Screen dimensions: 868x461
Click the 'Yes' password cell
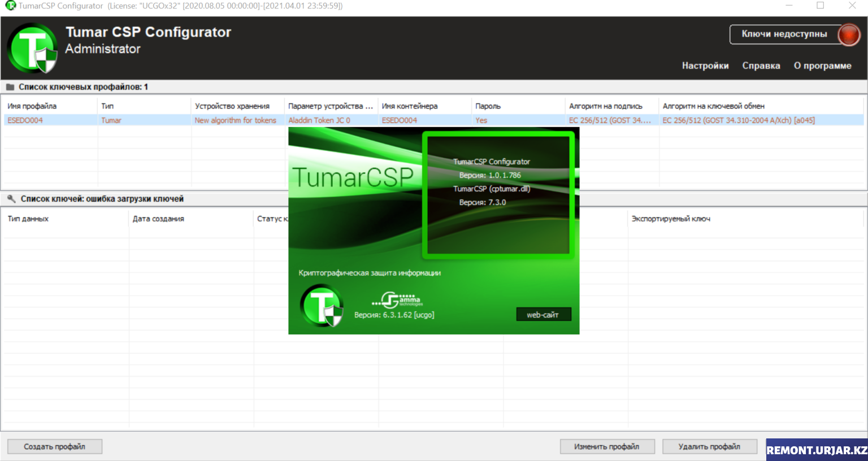click(481, 120)
